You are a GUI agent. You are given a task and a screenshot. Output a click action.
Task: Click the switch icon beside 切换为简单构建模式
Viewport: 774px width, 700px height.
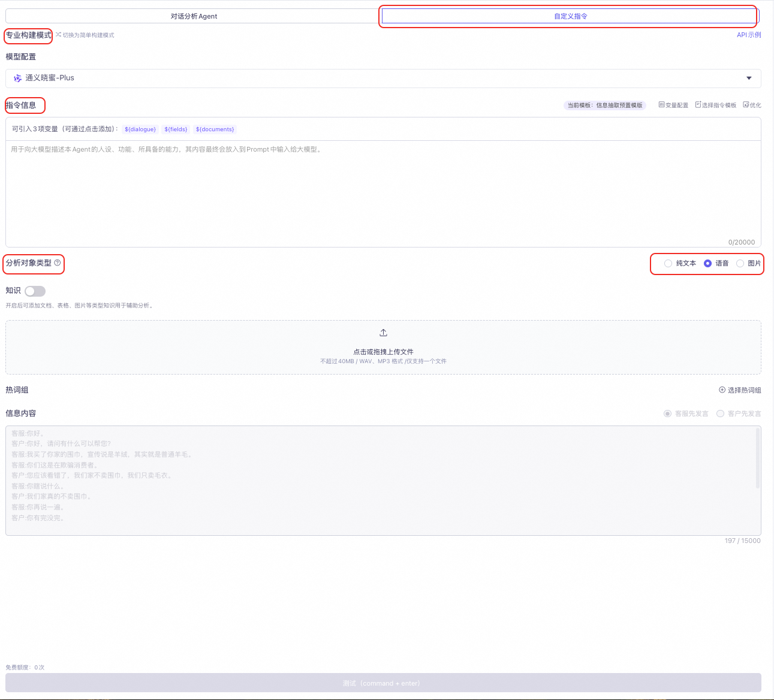point(59,35)
